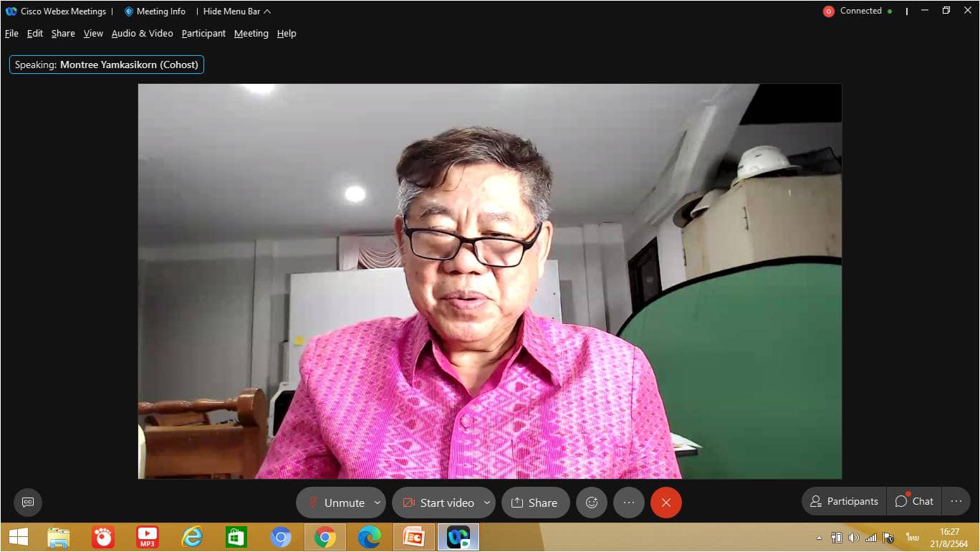Click the Connected status text
Screen dimensions: 980x552
(x=861, y=11)
